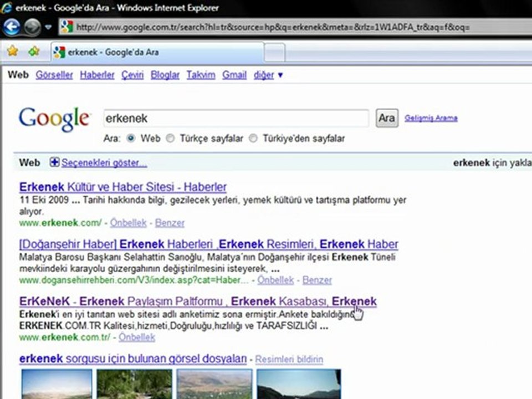532x399 pixels.
Task: Click Add to Favorites star-plus icon
Action: pyautogui.click(x=34, y=51)
